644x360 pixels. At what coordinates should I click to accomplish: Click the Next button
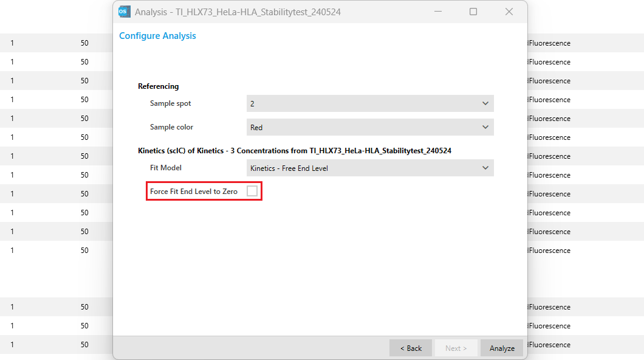click(456, 348)
